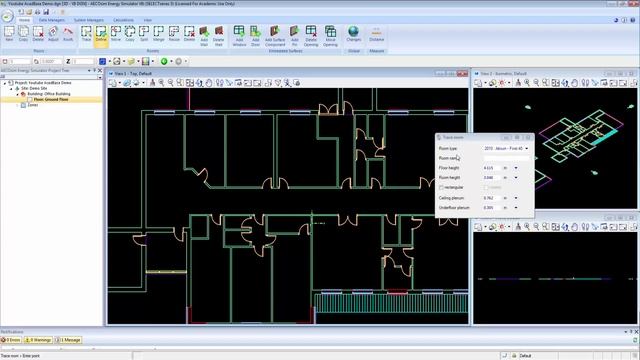
Task: Open the System Managers ribbon tab
Action: point(89,20)
